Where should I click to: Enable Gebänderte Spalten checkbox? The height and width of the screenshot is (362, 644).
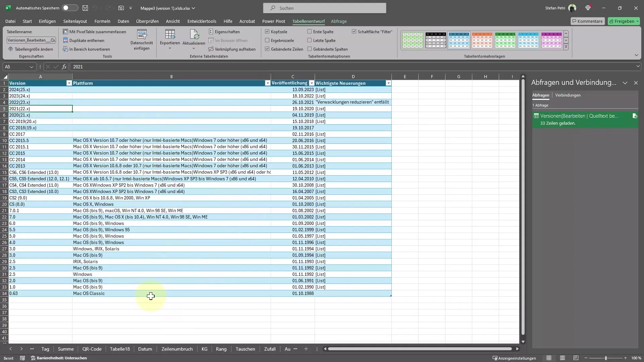coord(310,49)
